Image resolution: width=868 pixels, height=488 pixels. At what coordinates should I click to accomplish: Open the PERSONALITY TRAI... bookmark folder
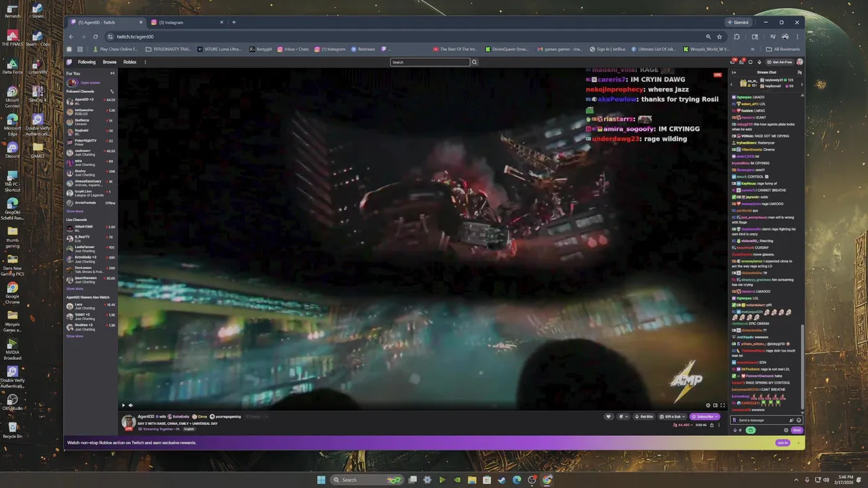tap(168, 49)
